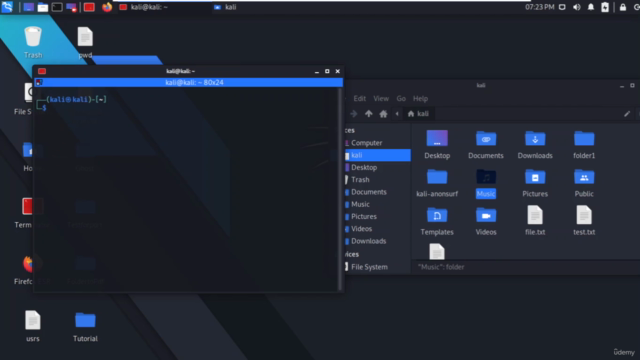Click the terminal scrollbar
640x360 pixels.
tap(340, 189)
